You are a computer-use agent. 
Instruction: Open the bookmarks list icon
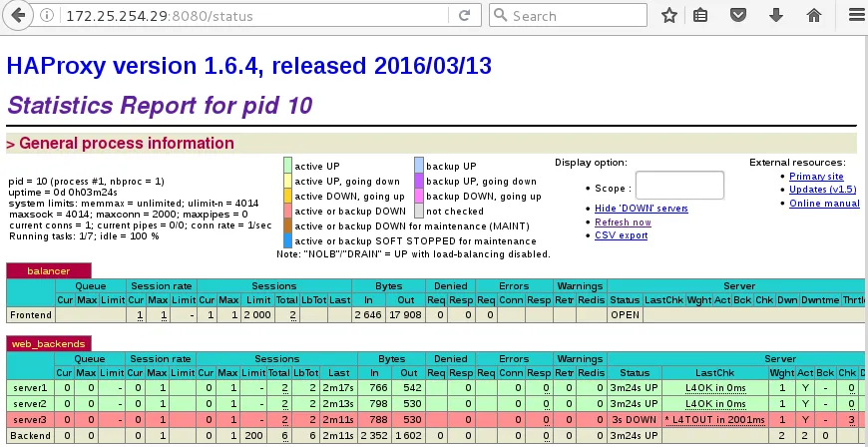(x=700, y=16)
